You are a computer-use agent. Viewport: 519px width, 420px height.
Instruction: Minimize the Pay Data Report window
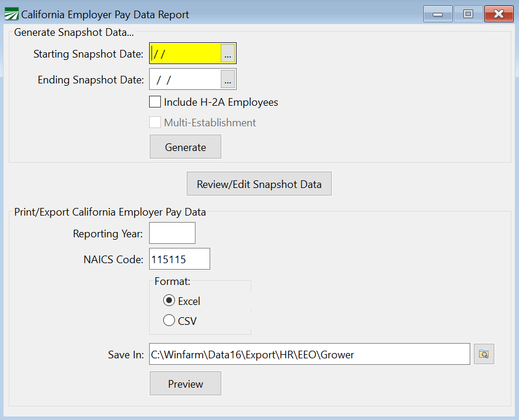click(437, 14)
